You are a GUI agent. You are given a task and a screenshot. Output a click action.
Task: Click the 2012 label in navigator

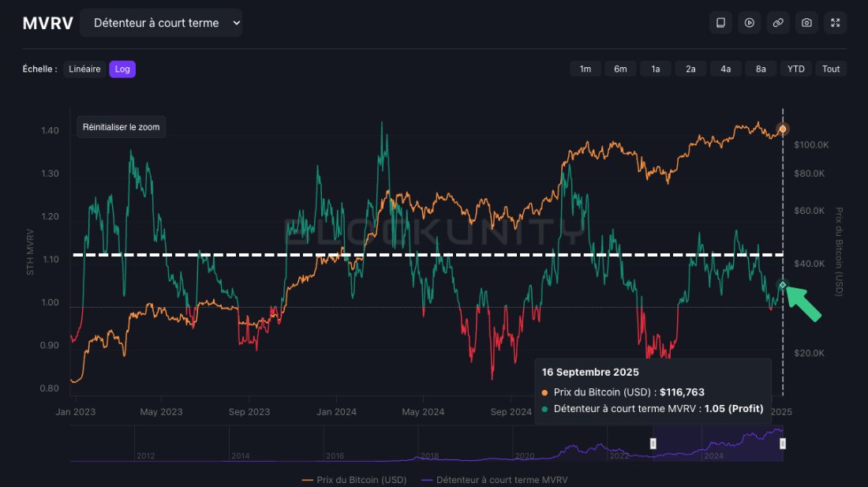pyautogui.click(x=146, y=455)
